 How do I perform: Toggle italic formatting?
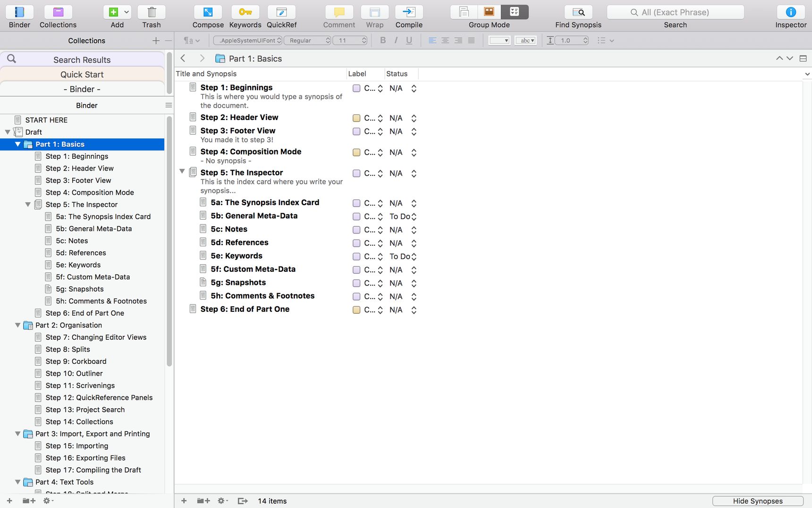point(396,40)
